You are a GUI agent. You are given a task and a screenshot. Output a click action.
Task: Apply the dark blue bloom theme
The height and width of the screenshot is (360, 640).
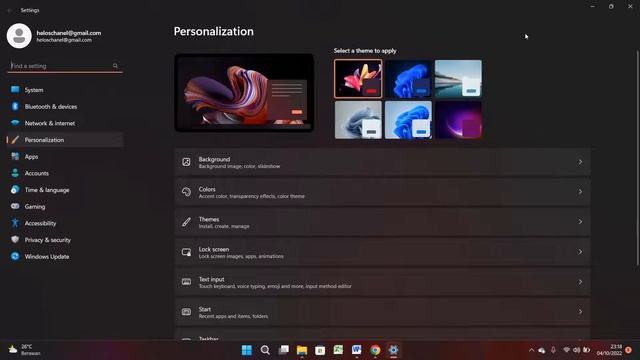point(408,79)
